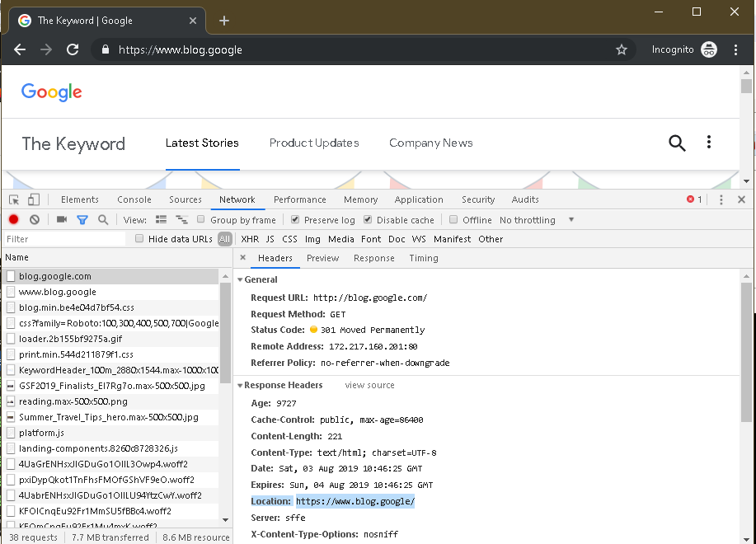Open the No throttling dropdown
Viewport: 756px width, 544px height.
(x=537, y=220)
